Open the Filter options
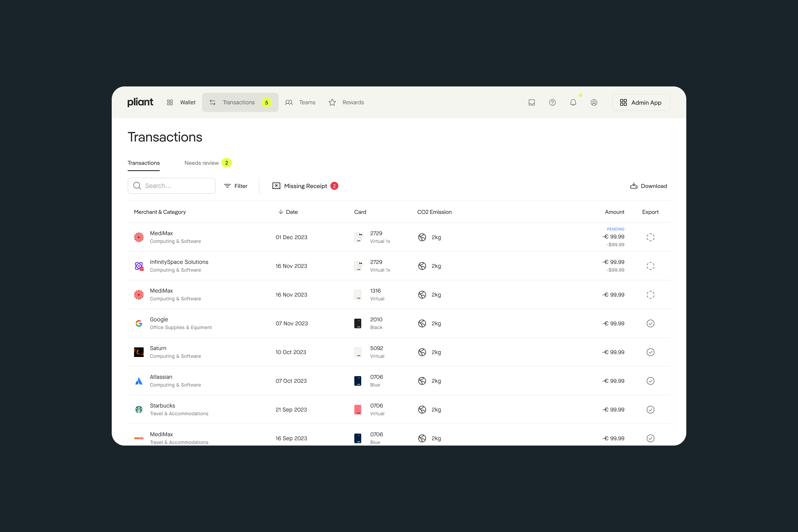Viewport: 798px width, 532px height. (236, 186)
